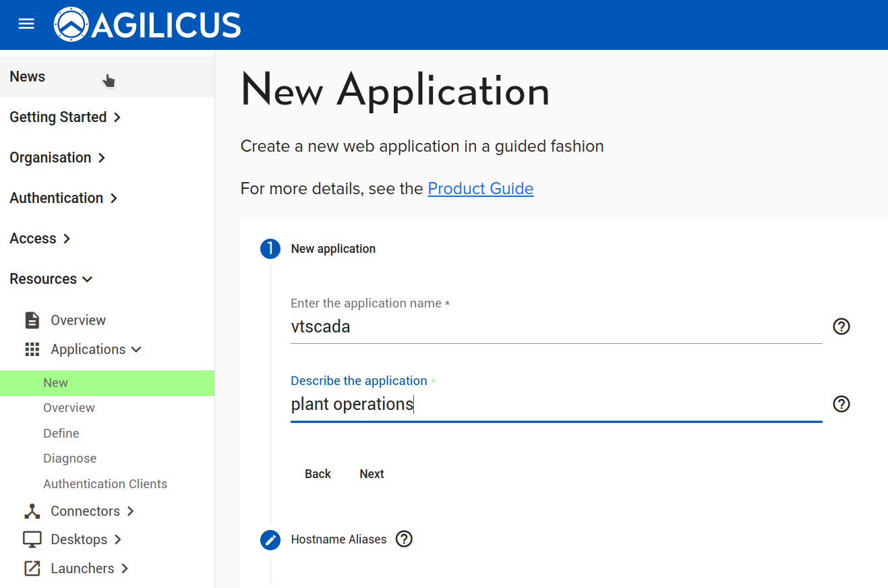The width and height of the screenshot is (888, 588).
Task: Select Define under Applications
Action: (x=61, y=434)
